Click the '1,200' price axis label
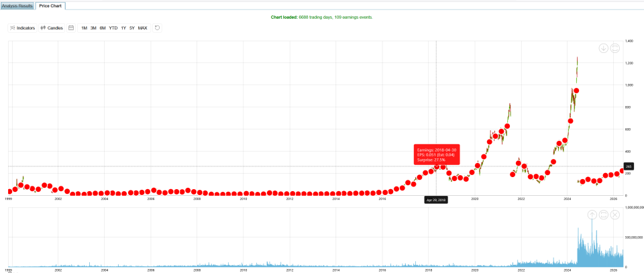 tap(629, 63)
